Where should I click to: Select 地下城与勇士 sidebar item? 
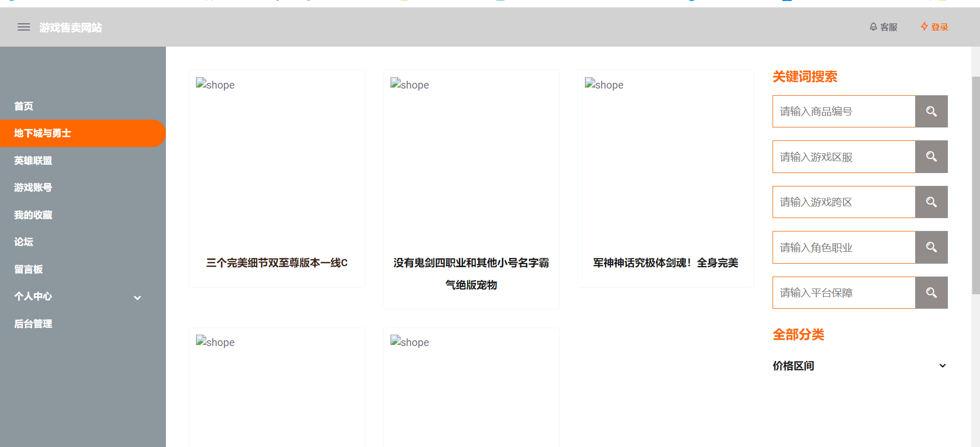83,133
